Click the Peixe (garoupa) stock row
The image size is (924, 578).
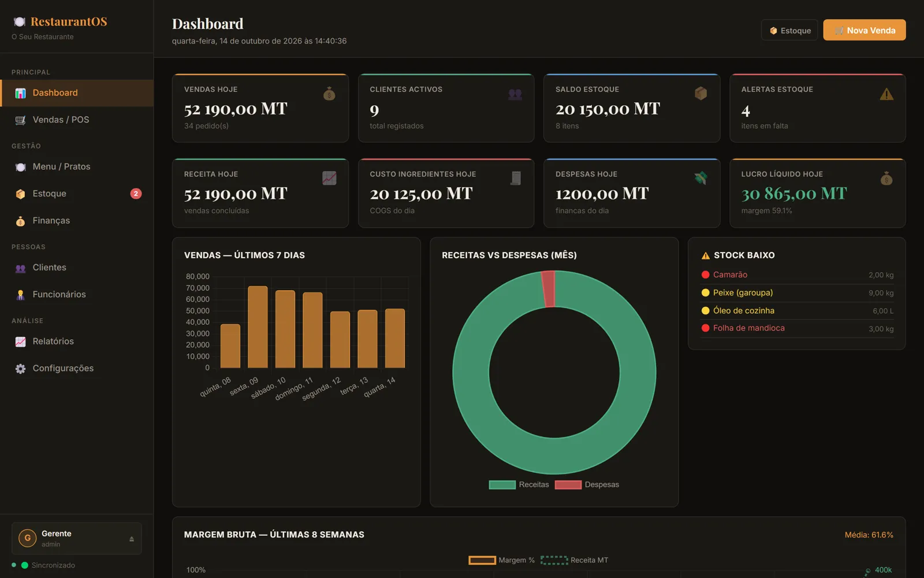coord(797,293)
